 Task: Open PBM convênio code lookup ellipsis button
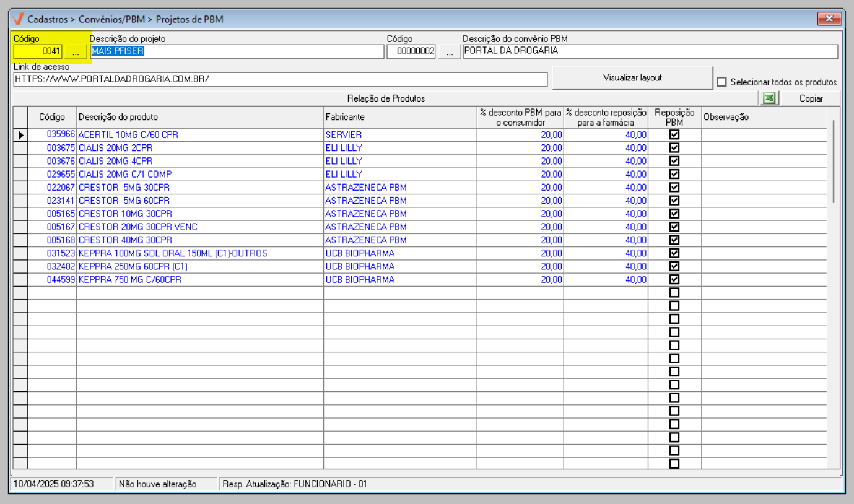coord(450,52)
